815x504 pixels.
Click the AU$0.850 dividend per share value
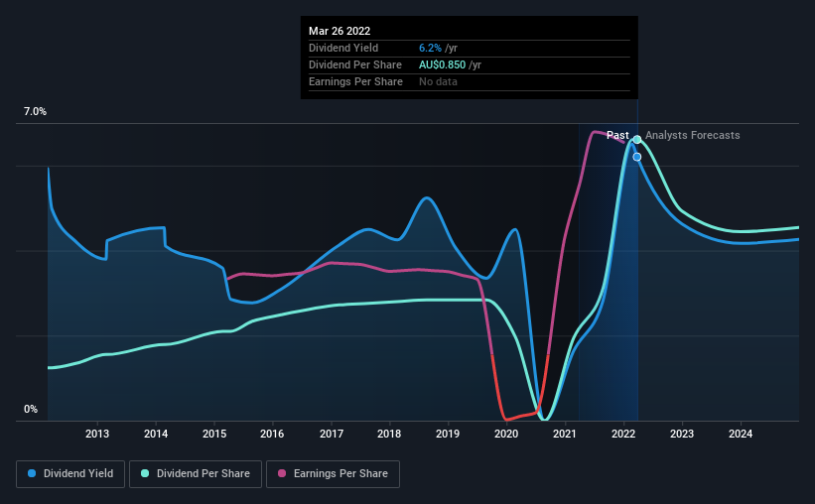pyautogui.click(x=443, y=64)
